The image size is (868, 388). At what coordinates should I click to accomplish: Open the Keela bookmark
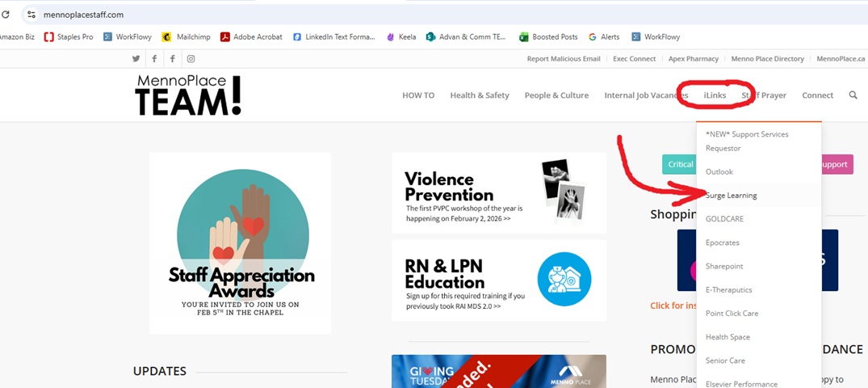[x=401, y=37]
